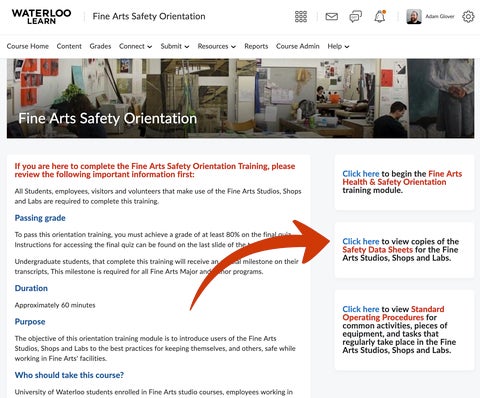
Task: Click the 'Duration' heading
Action: [31, 288]
